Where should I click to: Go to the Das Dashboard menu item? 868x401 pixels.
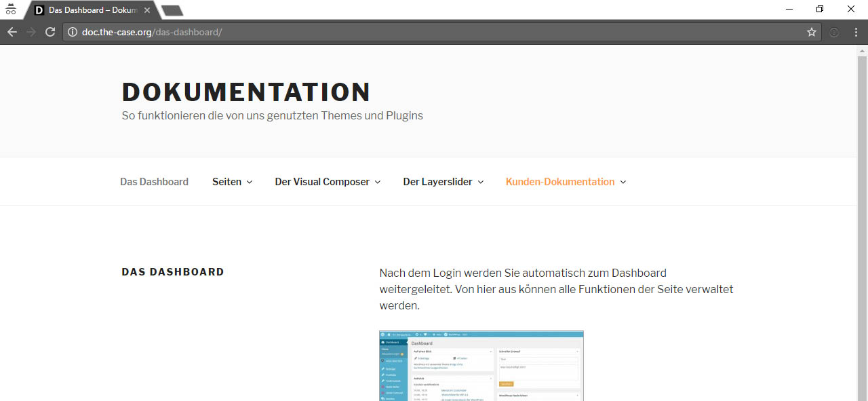tap(154, 182)
